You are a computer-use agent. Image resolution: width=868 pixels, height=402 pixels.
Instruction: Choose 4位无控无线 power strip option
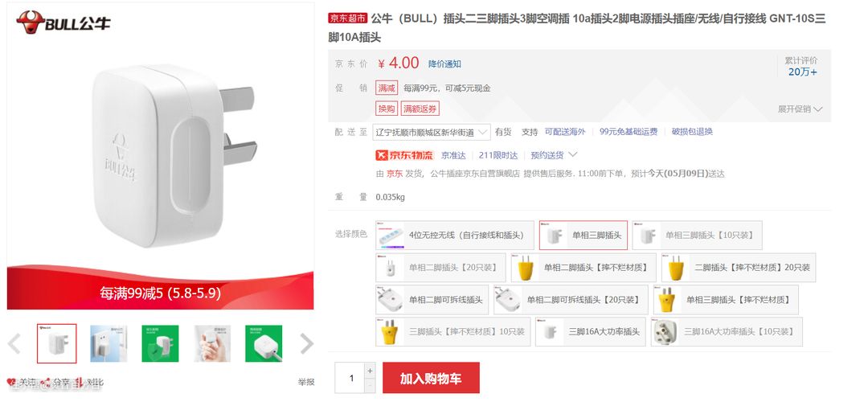(x=454, y=236)
